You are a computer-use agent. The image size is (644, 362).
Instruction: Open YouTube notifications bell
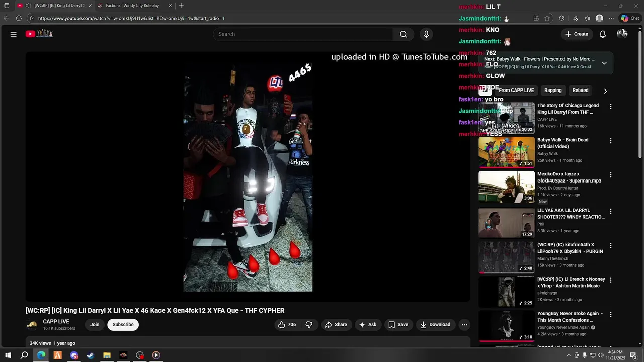[602, 34]
